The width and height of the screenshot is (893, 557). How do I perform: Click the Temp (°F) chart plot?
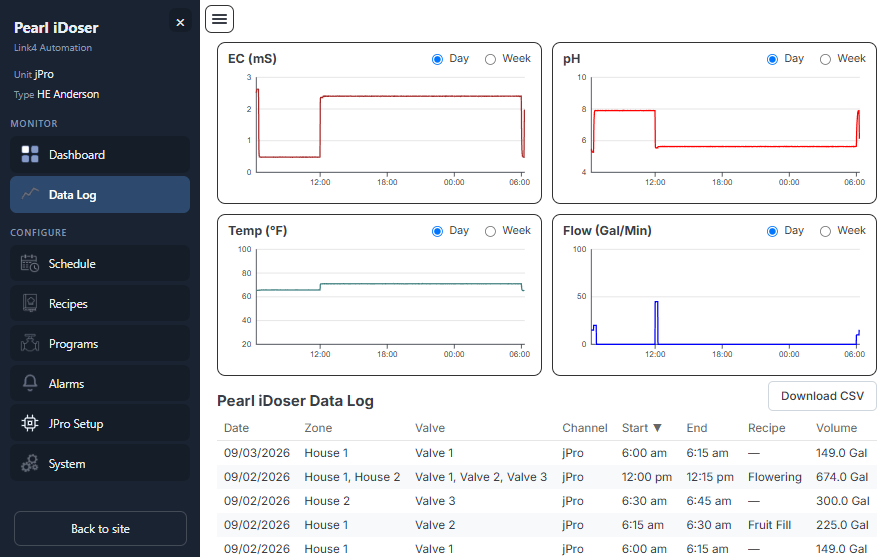pos(390,297)
